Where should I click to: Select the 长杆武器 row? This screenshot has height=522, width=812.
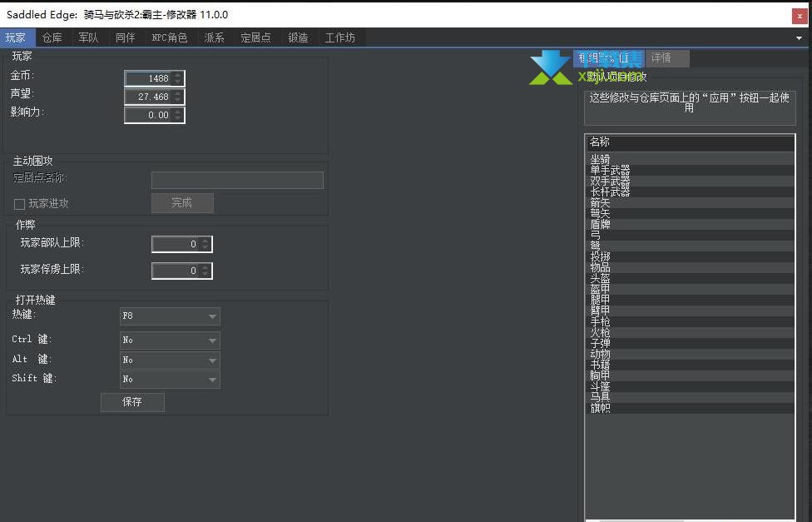pyautogui.click(x=691, y=191)
